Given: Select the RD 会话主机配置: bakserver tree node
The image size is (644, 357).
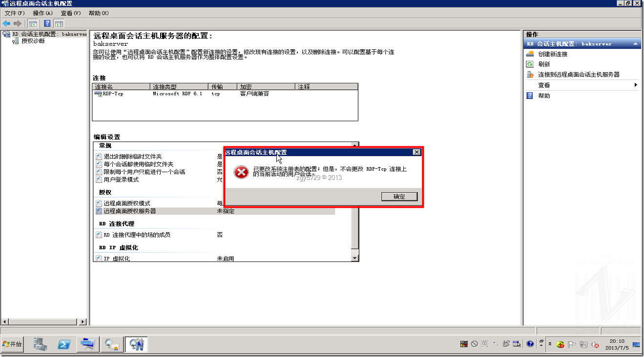Looking at the screenshot, I should pos(49,34).
